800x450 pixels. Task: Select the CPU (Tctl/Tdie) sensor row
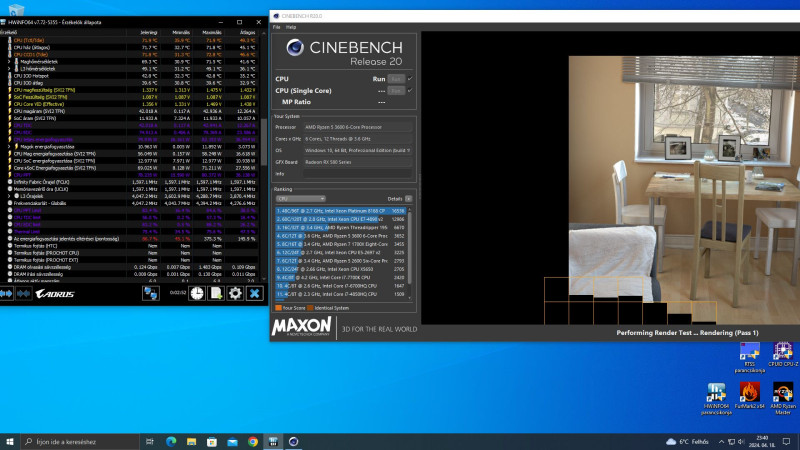130,40
